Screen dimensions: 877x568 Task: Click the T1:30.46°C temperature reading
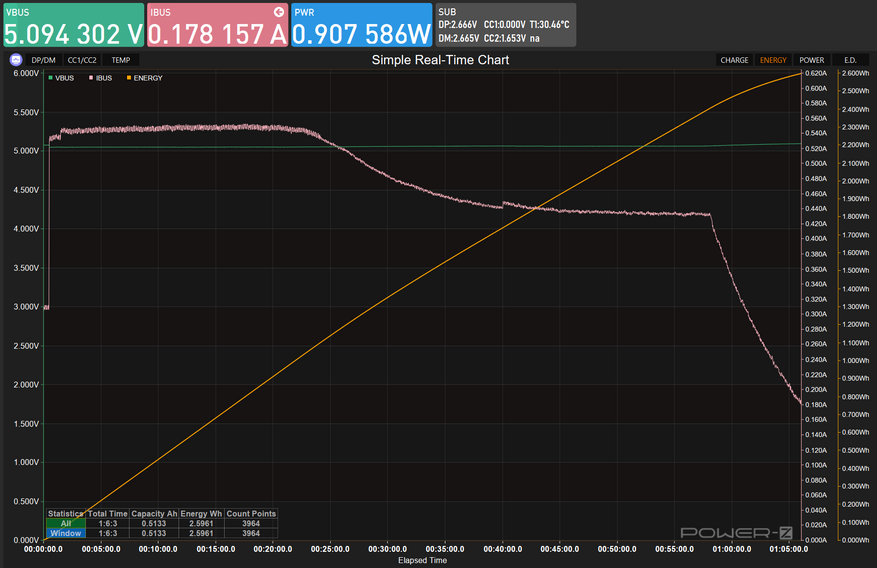[x=549, y=25]
